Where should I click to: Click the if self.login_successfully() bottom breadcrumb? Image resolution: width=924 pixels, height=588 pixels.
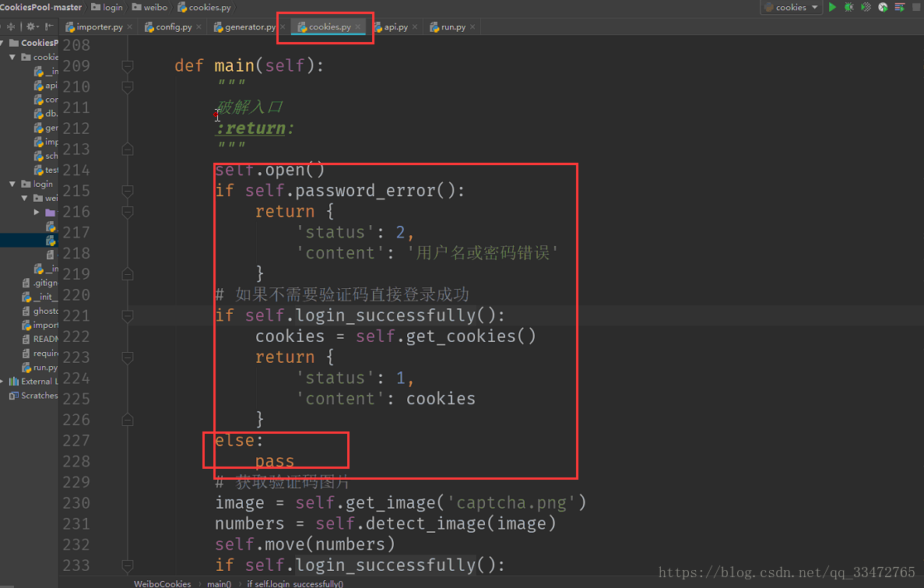[295, 583]
